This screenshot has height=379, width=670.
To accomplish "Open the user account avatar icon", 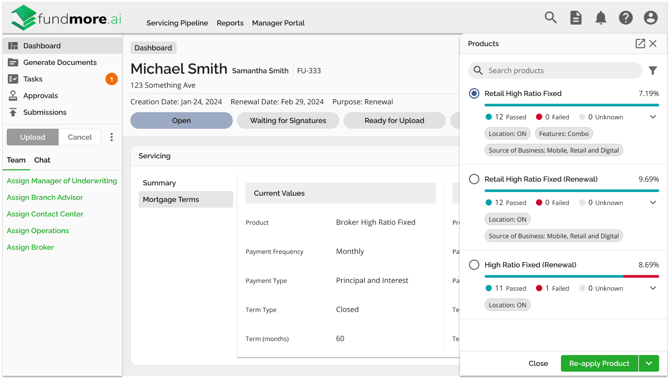I will tap(650, 18).
